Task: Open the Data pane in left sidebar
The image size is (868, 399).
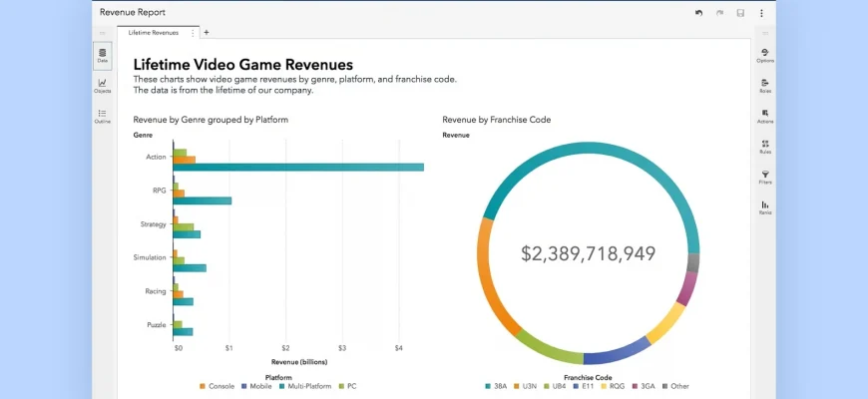Action: [x=103, y=55]
